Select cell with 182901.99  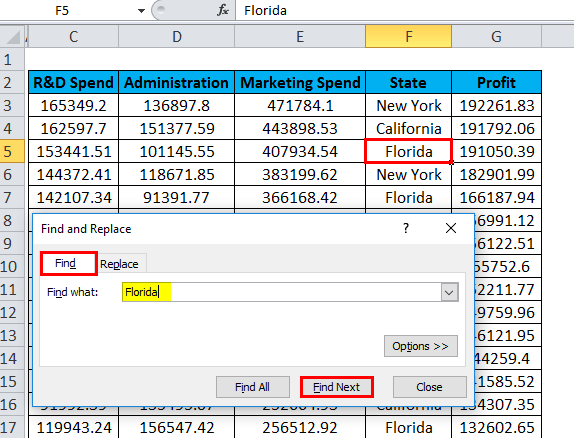(x=496, y=174)
